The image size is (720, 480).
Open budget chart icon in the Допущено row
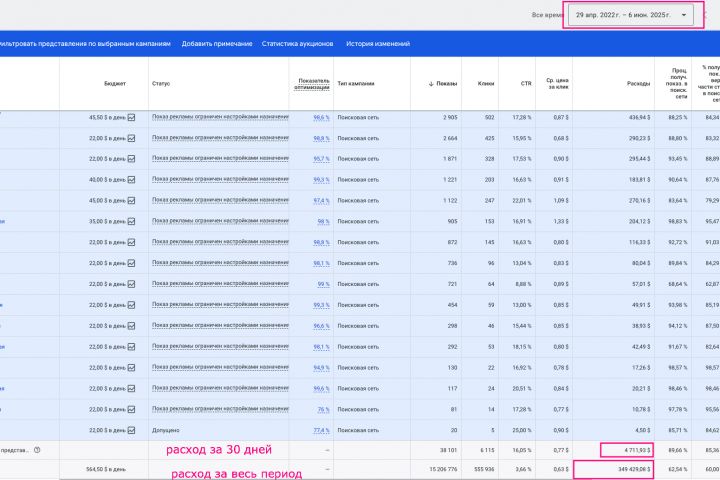pos(131,430)
